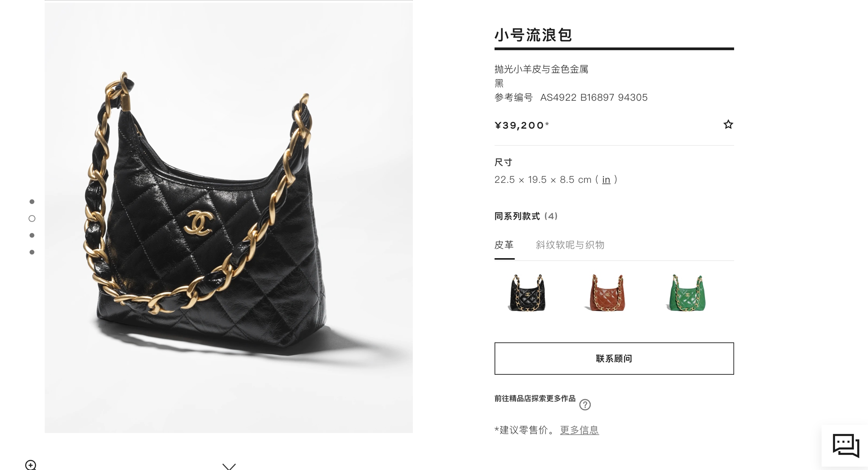
Task: Click the main black handbag photo
Action: [229, 217]
